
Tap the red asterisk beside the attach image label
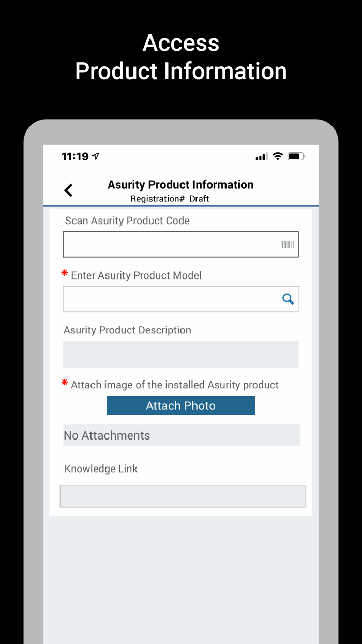tap(64, 383)
